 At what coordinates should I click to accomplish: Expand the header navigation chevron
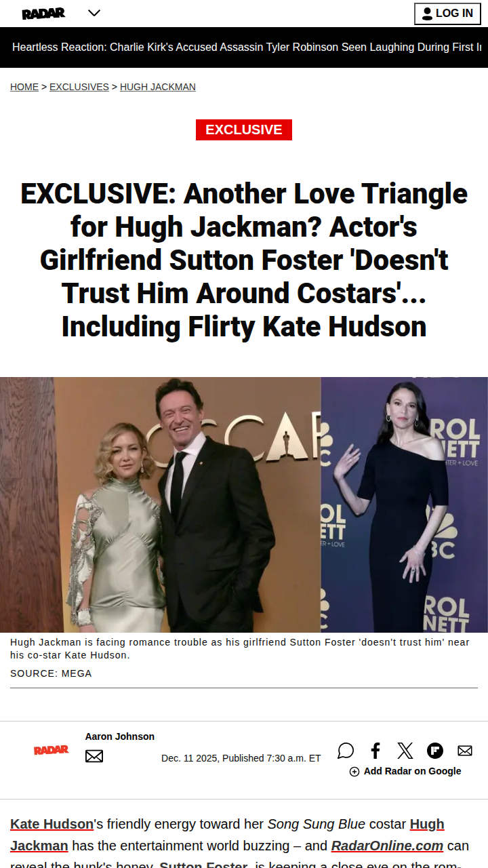point(94,13)
